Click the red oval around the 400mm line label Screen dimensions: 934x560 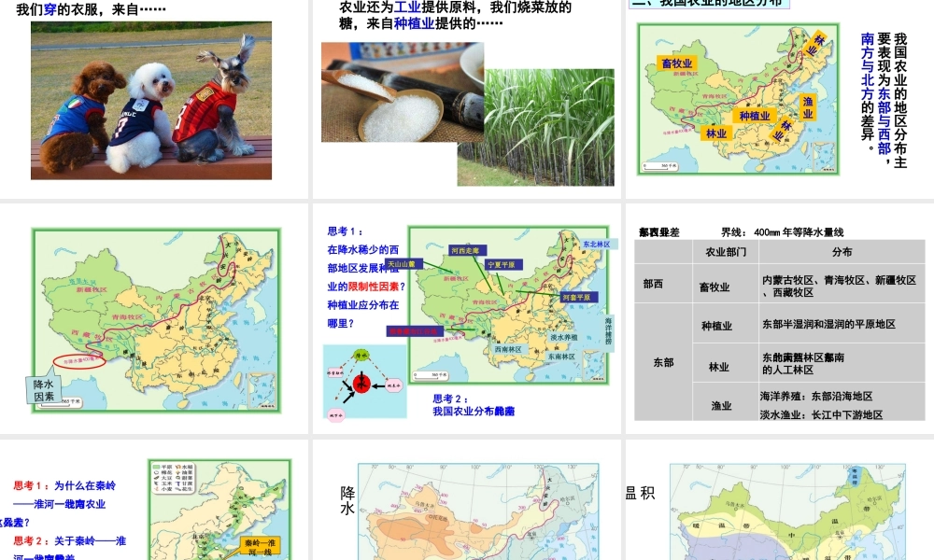pos(79,360)
